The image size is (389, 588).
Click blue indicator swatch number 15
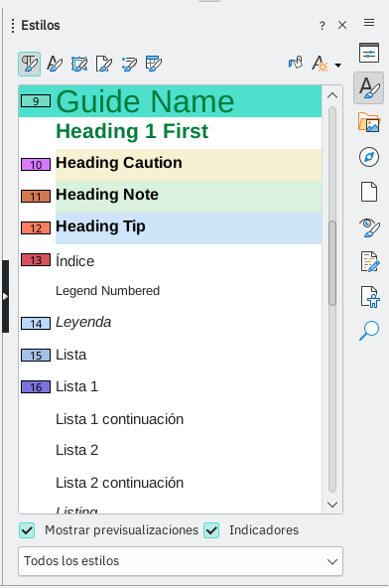(x=36, y=356)
